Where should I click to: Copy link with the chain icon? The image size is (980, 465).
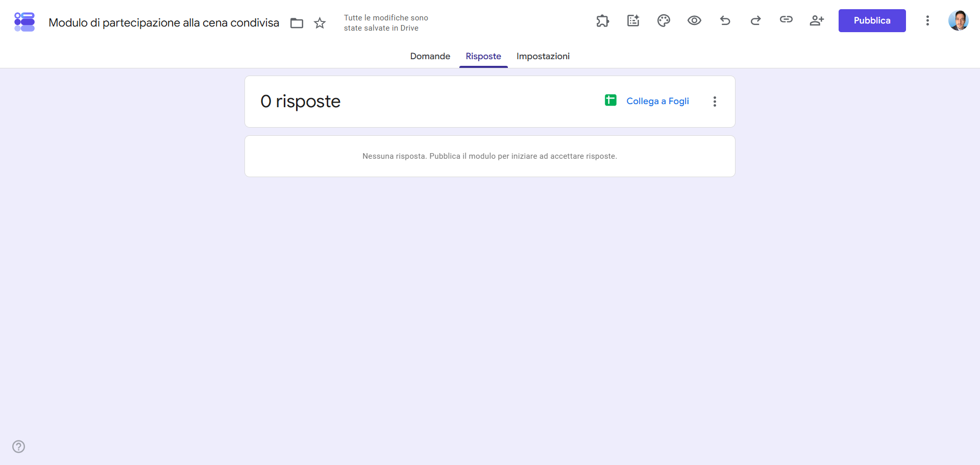coord(786,19)
